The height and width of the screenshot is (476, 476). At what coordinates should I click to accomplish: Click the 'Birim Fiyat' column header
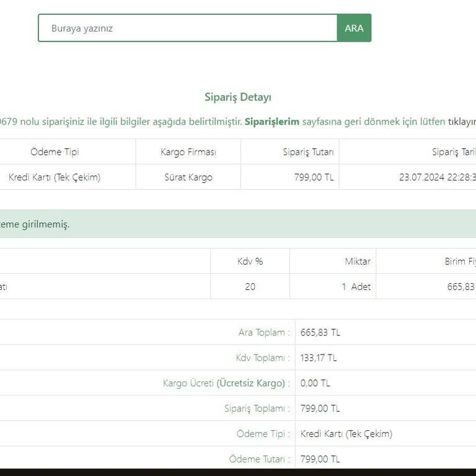[x=461, y=262]
